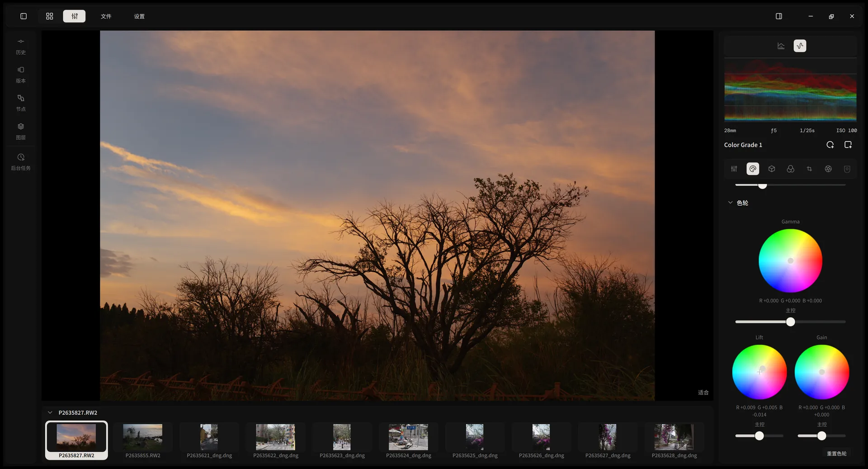Image resolution: width=868 pixels, height=469 pixels.
Task: Open the 设置 menu
Action: pyautogui.click(x=139, y=16)
